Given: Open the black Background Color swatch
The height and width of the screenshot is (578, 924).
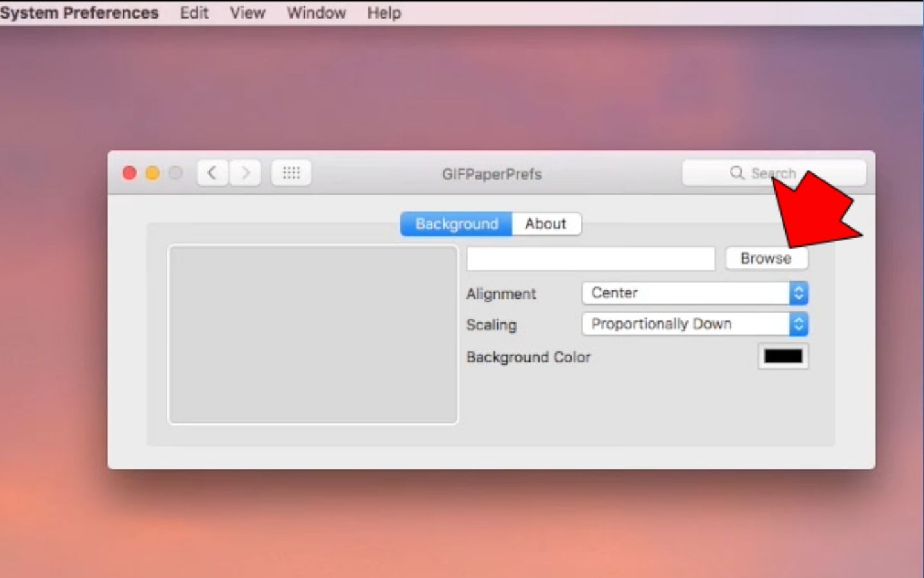Looking at the screenshot, I should [783, 356].
